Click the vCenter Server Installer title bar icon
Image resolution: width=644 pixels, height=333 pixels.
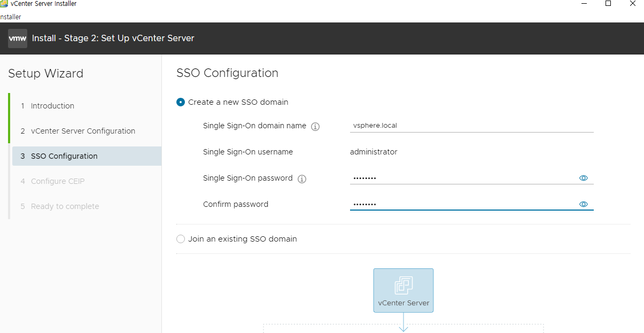tap(4, 4)
